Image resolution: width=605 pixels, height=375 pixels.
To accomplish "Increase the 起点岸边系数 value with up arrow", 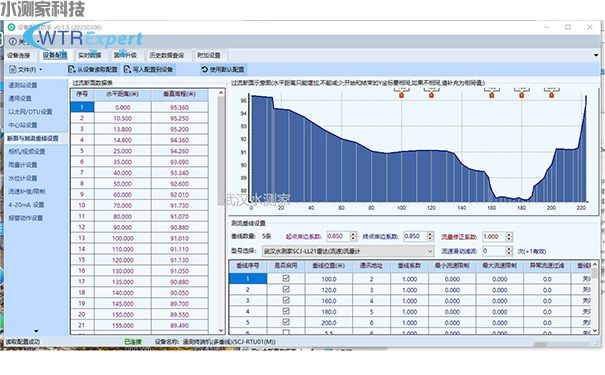I will (353, 234).
